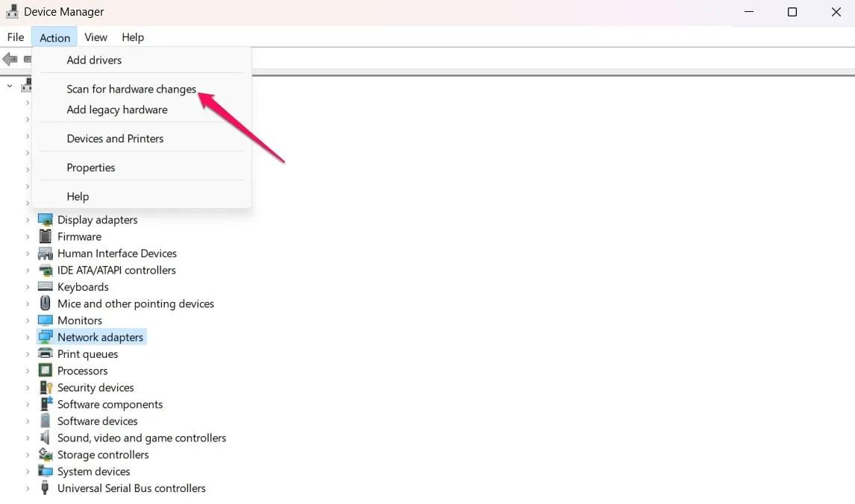Click the Security devices key icon
Screen dimensions: 855x504
coord(46,388)
